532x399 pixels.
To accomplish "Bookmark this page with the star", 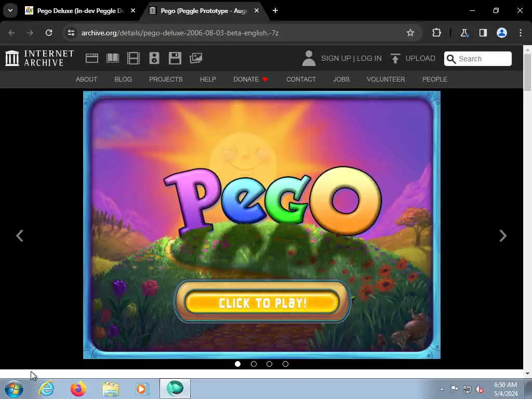I will tap(410, 33).
